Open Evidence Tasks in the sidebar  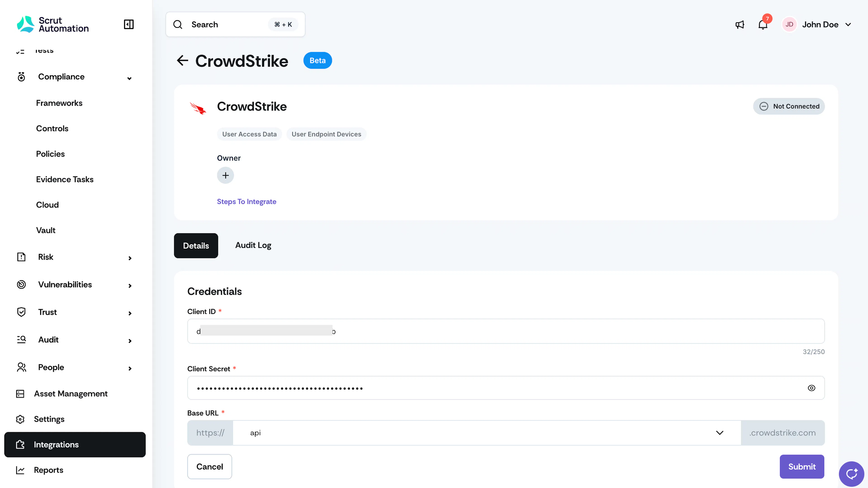pos(65,179)
